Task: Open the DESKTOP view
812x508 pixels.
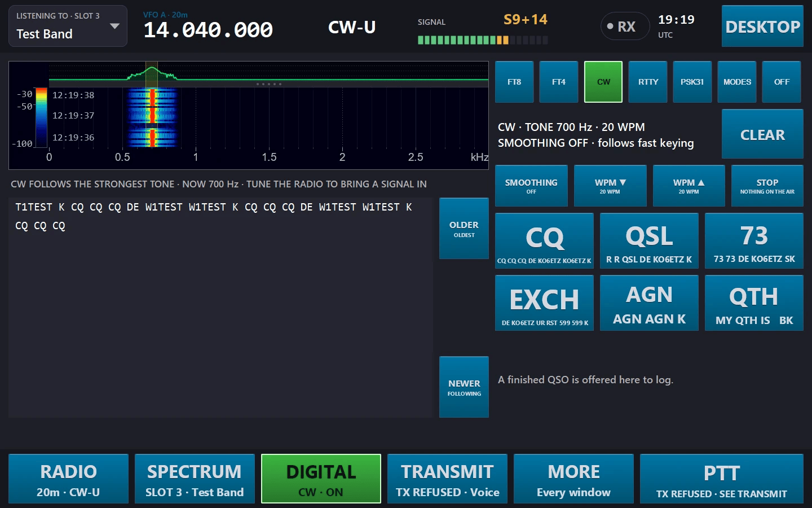Action: click(762, 27)
